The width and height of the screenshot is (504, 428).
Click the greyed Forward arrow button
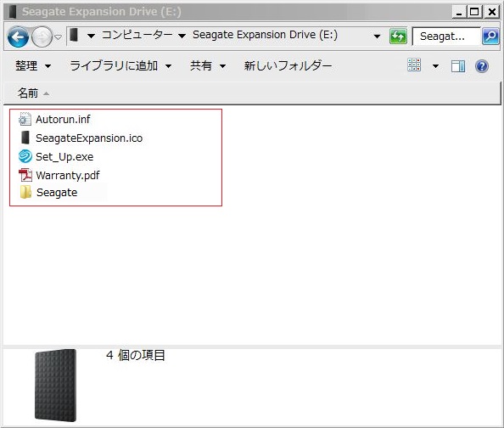[x=42, y=37]
